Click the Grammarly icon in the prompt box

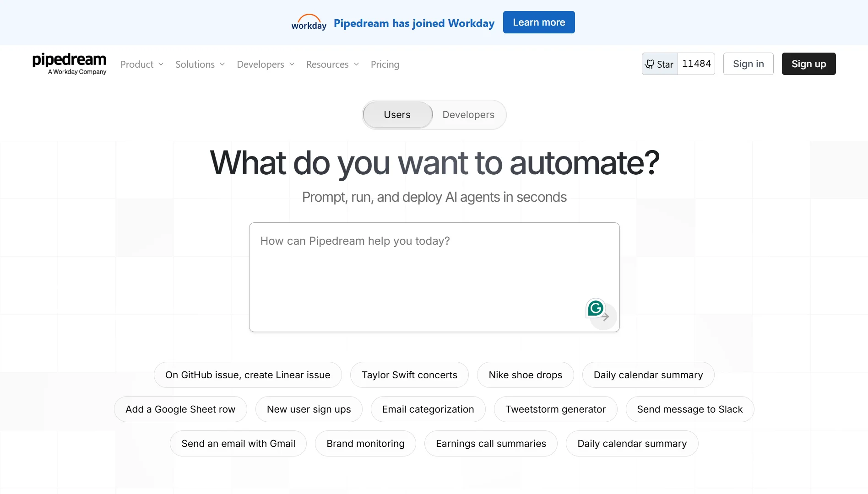596,308
